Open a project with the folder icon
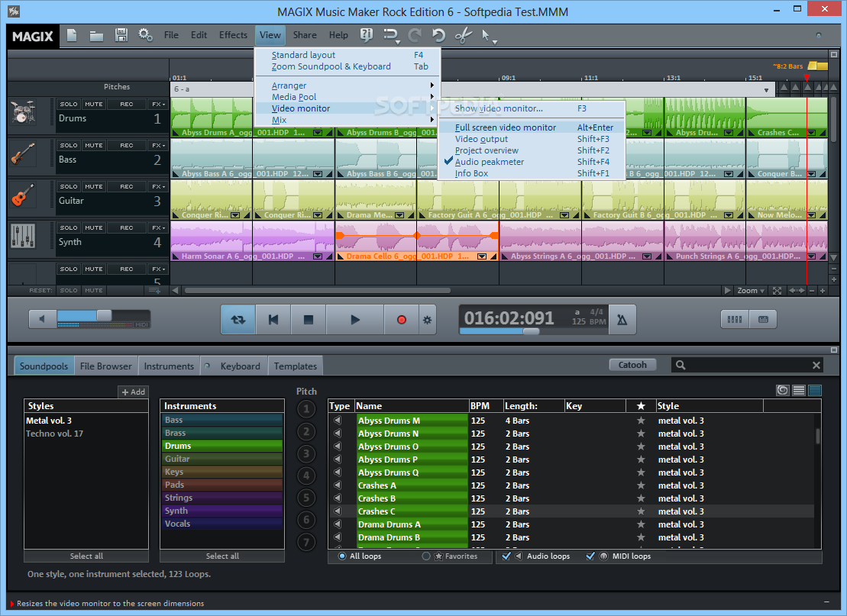Screen dimensions: 847x616 97,36
